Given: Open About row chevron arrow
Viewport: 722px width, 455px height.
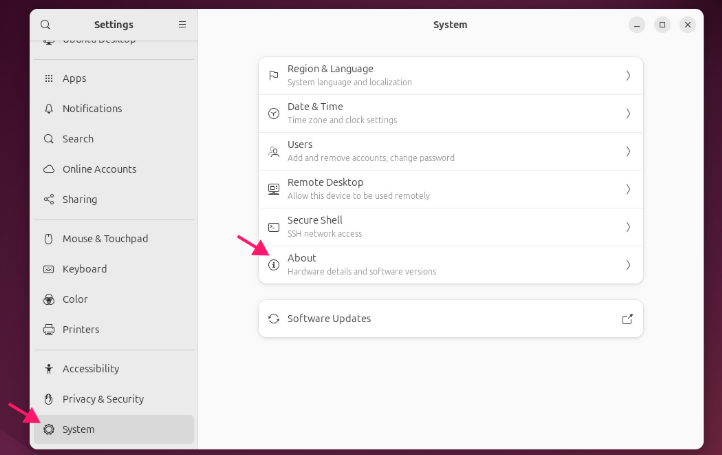Looking at the screenshot, I should tap(628, 265).
